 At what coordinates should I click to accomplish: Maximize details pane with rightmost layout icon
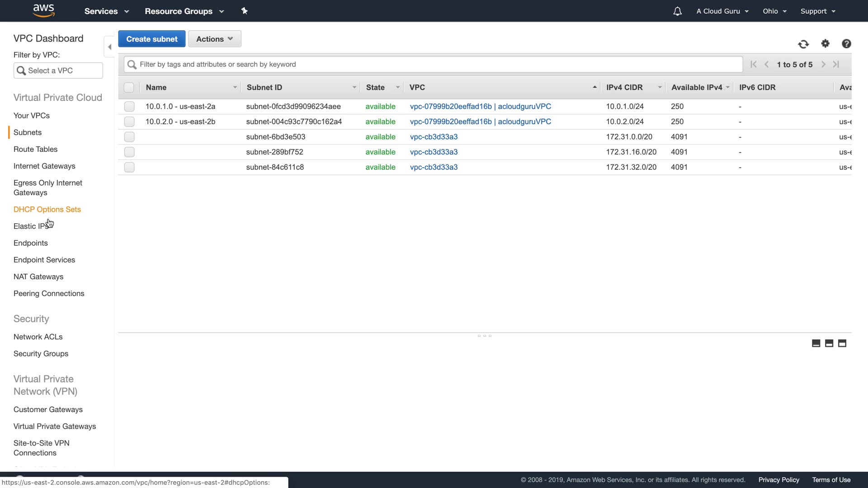click(x=842, y=343)
